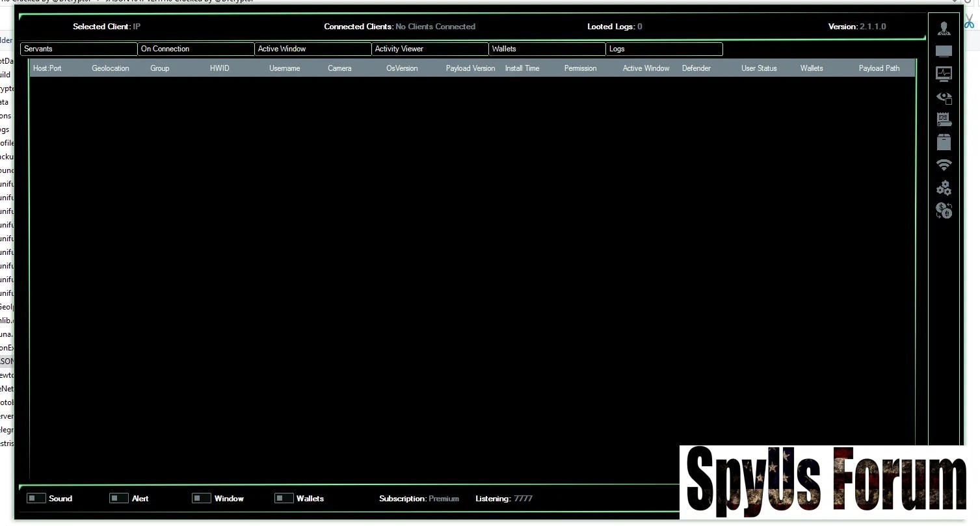Open the On Connection tab
This screenshot has height=526, width=980.
pos(196,49)
